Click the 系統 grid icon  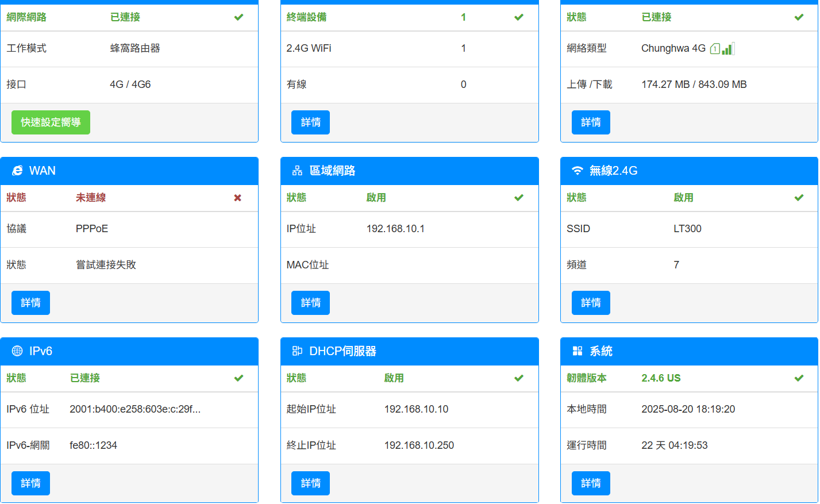click(x=577, y=351)
